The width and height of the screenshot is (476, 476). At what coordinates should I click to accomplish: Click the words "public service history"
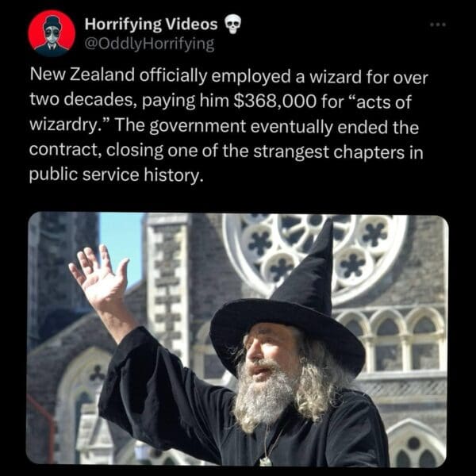pos(116,175)
